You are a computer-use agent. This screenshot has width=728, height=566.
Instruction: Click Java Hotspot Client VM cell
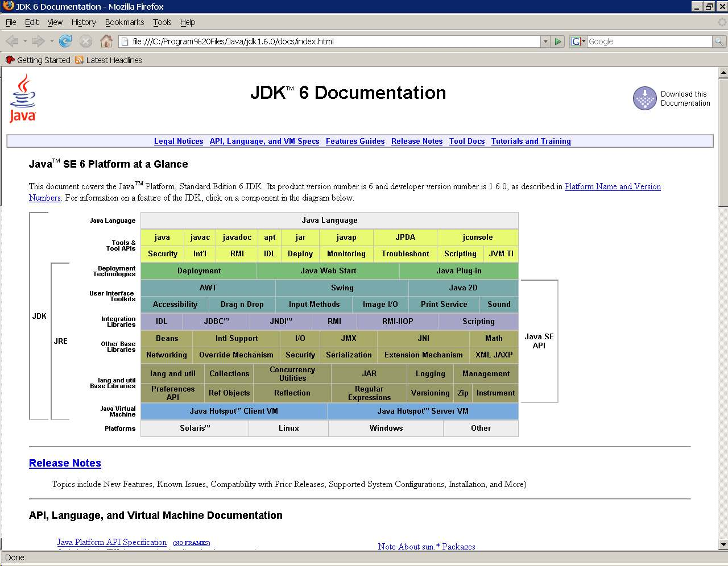[x=234, y=411]
